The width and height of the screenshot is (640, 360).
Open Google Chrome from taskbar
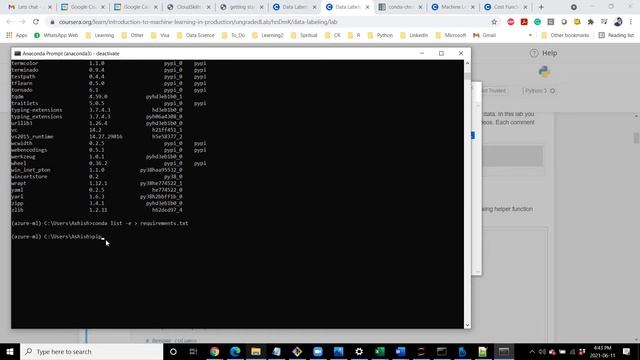214,351
